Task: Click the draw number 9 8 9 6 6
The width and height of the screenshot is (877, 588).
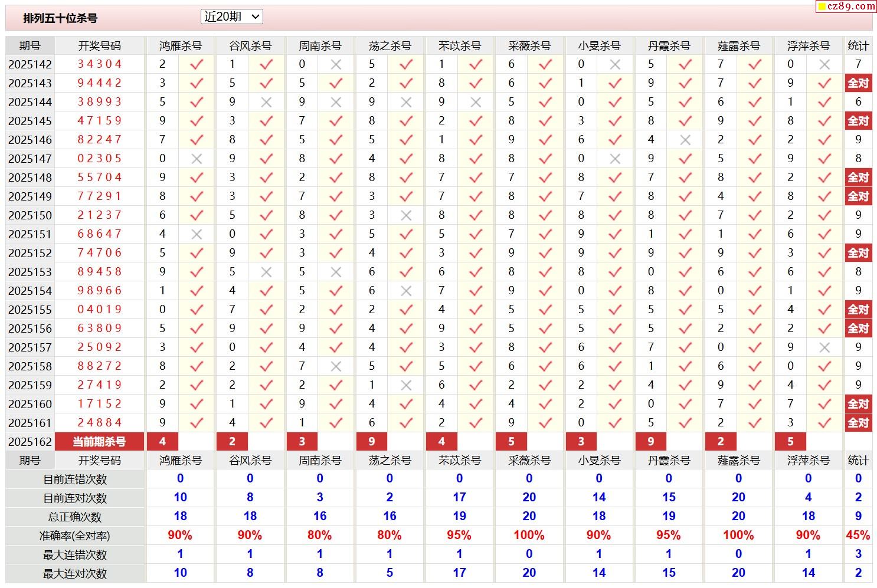Action: pos(100,291)
